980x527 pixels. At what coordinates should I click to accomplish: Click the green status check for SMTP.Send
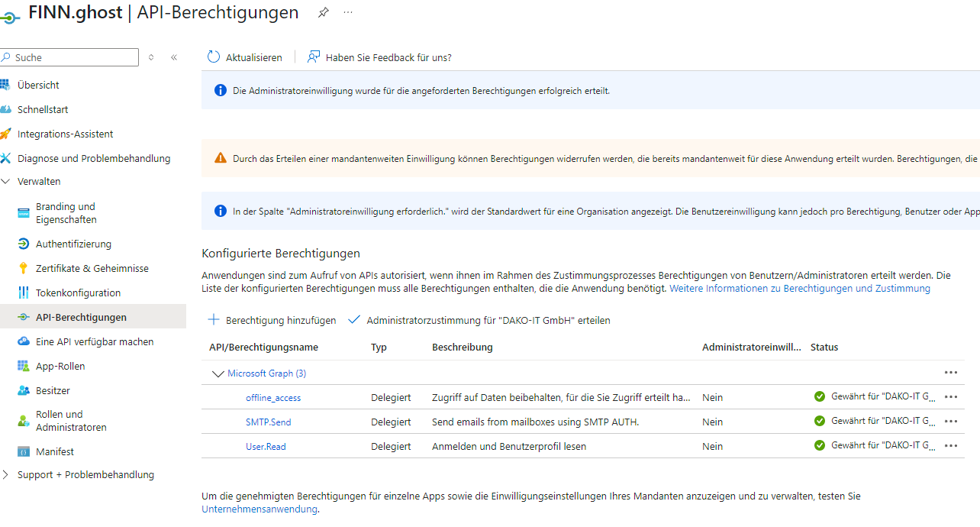click(x=820, y=421)
